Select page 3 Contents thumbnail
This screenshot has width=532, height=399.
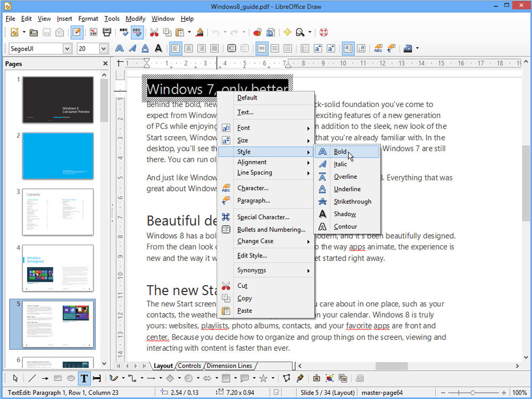pos(58,212)
